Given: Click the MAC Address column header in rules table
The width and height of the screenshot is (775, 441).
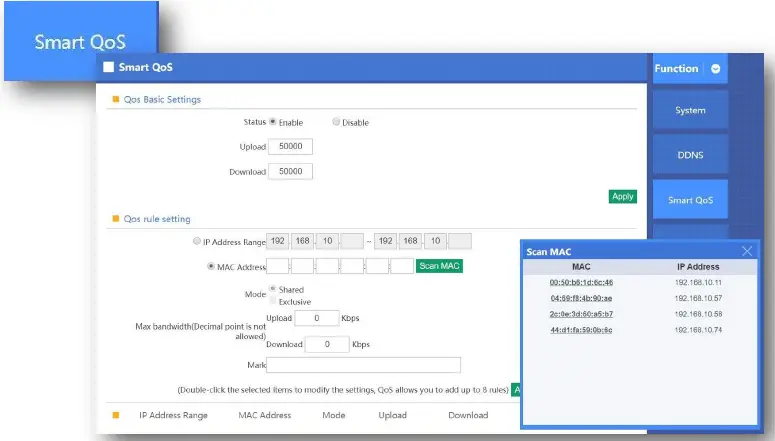Looking at the screenshot, I should 264,415.
